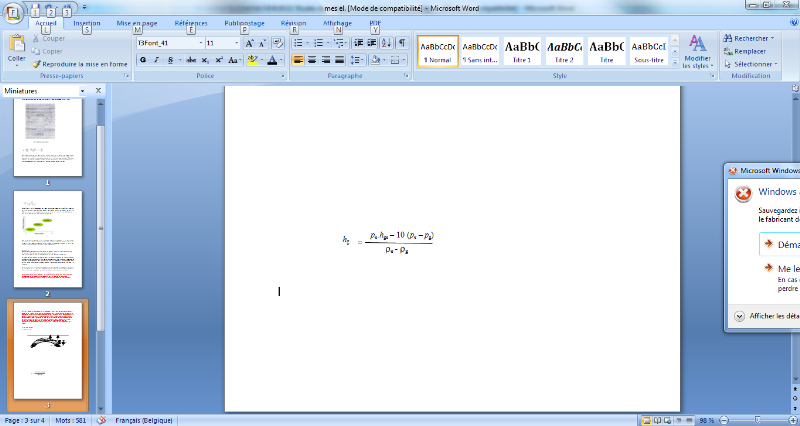Show paragraph marks with the pilcrow icon
Image resolution: width=800 pixels, height=426 pixels.
402,43
